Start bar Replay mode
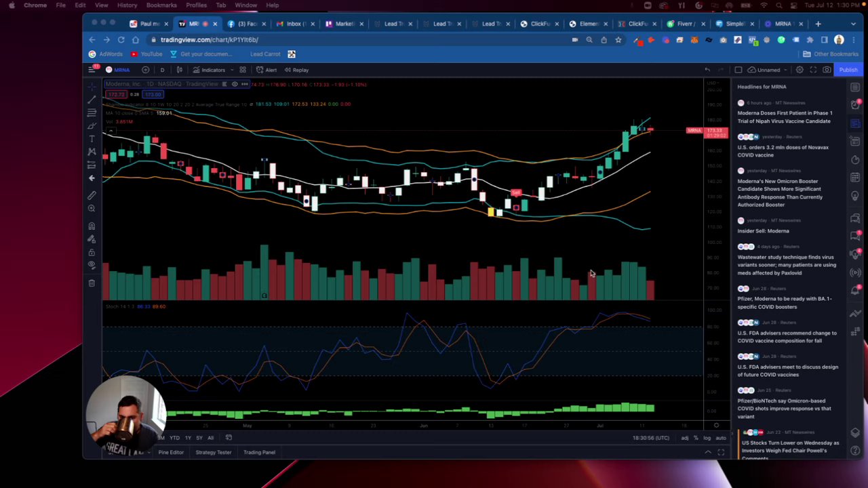Screen dimensions: 868x488 pos(296,70)
